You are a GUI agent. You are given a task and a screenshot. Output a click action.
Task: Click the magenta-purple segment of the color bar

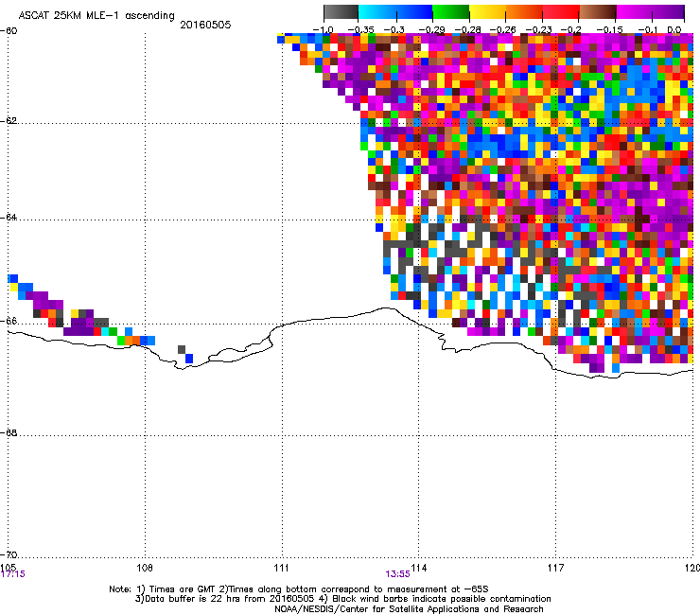tap(651, 12)
